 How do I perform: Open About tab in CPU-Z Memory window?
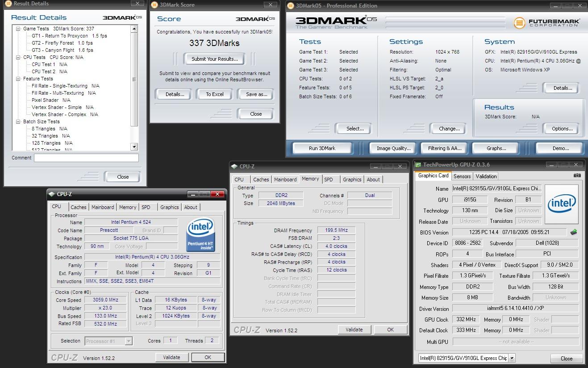pos(373,180)
